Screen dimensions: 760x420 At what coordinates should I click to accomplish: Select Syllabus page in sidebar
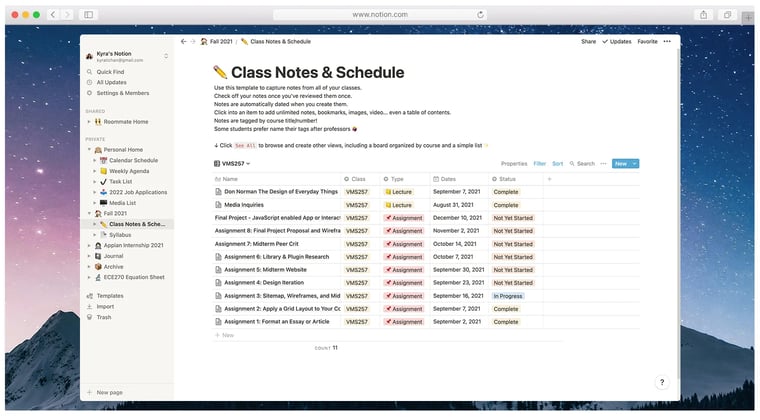120,235
